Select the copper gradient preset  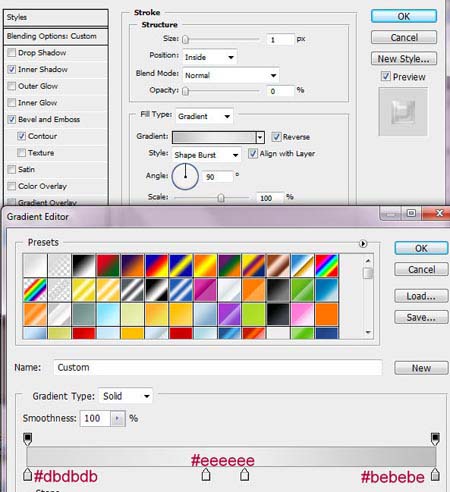point(278,265)
